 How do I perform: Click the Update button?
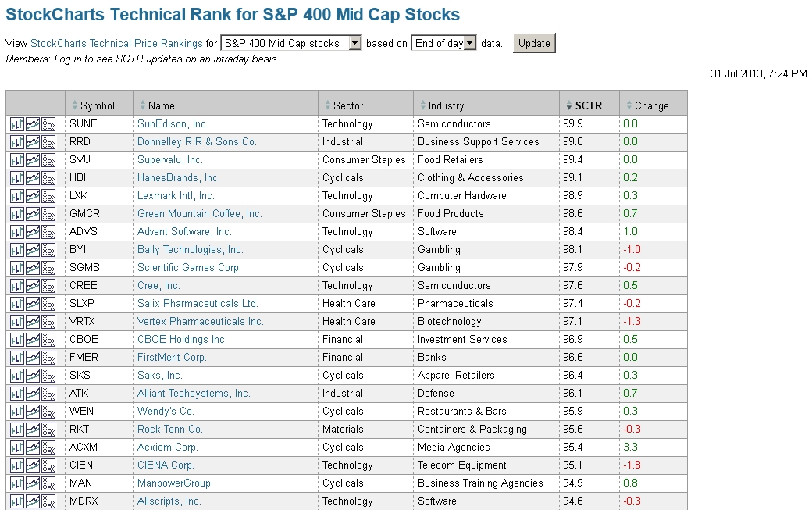pyautogui.click(x=534, y=43)
